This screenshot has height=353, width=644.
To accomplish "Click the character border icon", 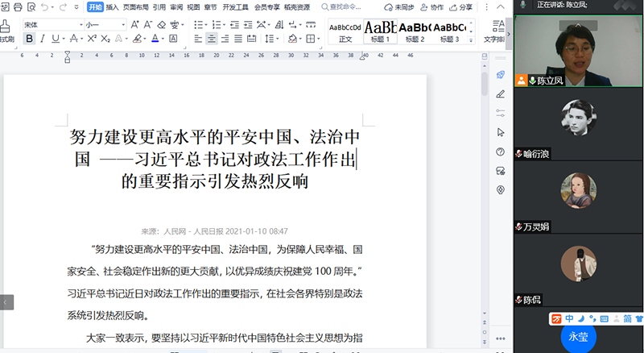I will click(x=173, y=39).
